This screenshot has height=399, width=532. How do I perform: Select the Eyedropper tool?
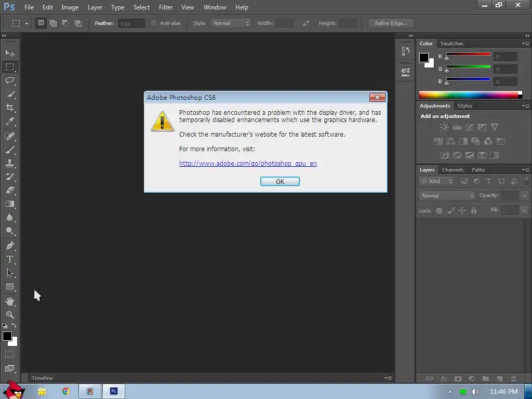pos(10,121)
